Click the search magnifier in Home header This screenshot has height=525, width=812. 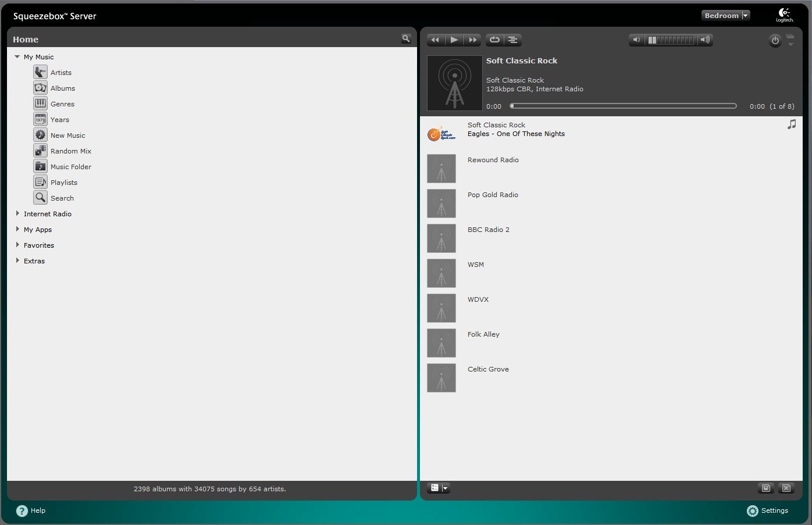pos(406,39)
